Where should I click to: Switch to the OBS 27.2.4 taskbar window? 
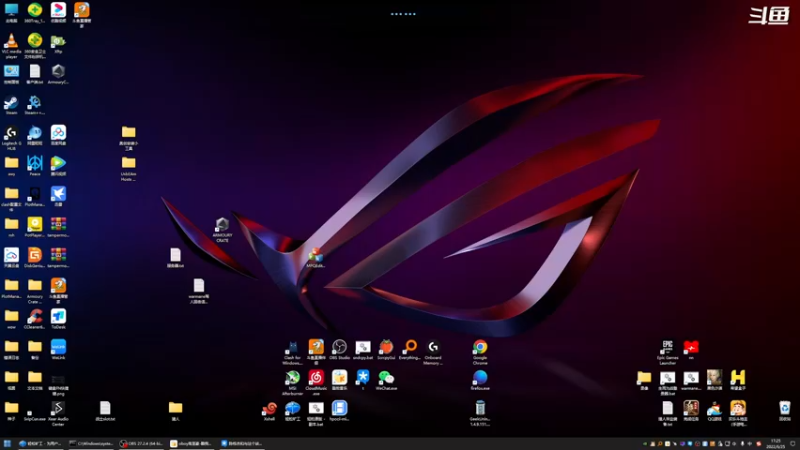[141, 443]
